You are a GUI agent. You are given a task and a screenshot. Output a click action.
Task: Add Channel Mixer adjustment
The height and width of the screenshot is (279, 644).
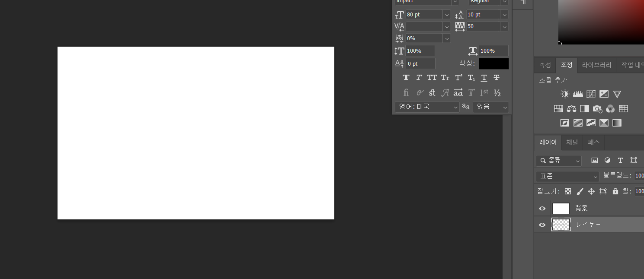[x=610, y=108]
